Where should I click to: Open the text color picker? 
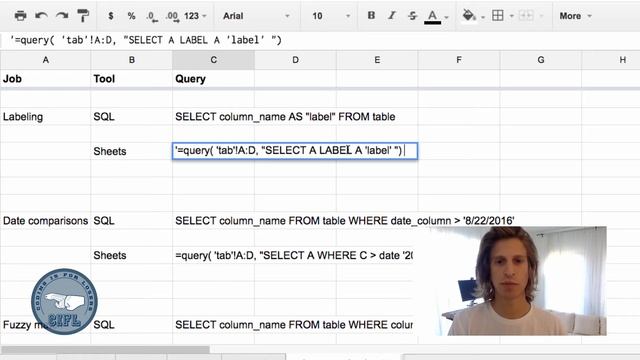pos(436,16)
